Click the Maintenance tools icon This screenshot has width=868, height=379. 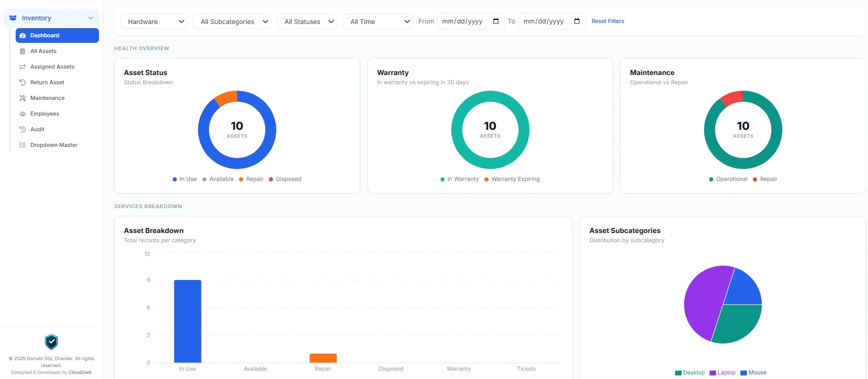tap(23, 98)
